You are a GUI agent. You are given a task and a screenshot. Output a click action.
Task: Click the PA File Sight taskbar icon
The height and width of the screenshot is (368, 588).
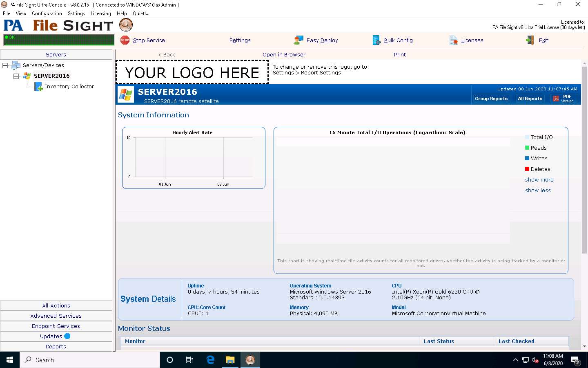click(x=250, y=360)
